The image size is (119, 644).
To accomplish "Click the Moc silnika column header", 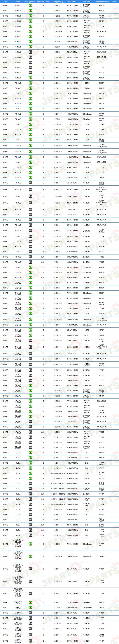I will (72, 2).
